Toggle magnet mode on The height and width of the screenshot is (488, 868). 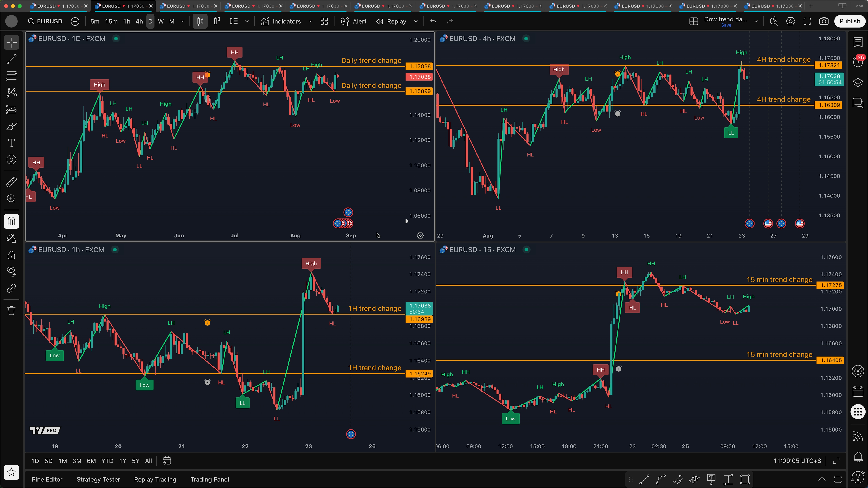(12, 221)
